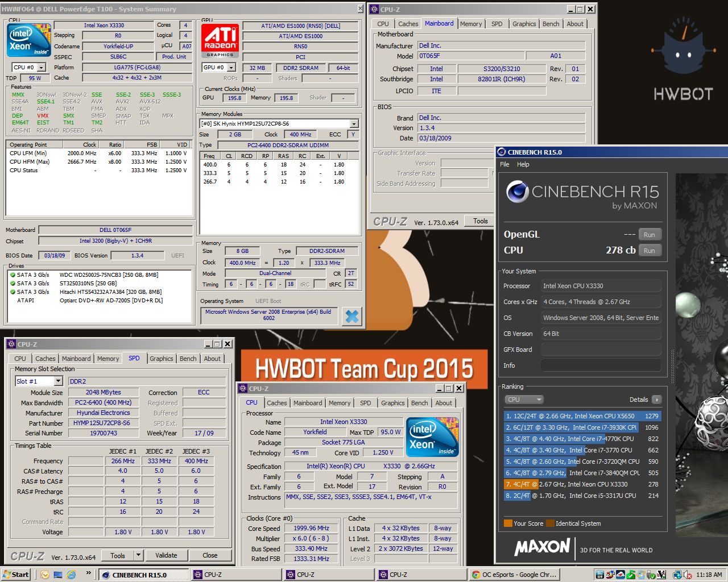Image resolution: width=728 pixels, height=582 pixels.
Task: Open Caches tab in CPU-Z SPD window
Action: click(45, 359)
